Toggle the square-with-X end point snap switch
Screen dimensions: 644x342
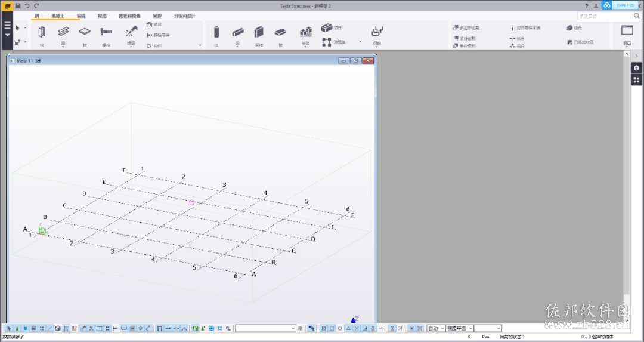point(324,328)
